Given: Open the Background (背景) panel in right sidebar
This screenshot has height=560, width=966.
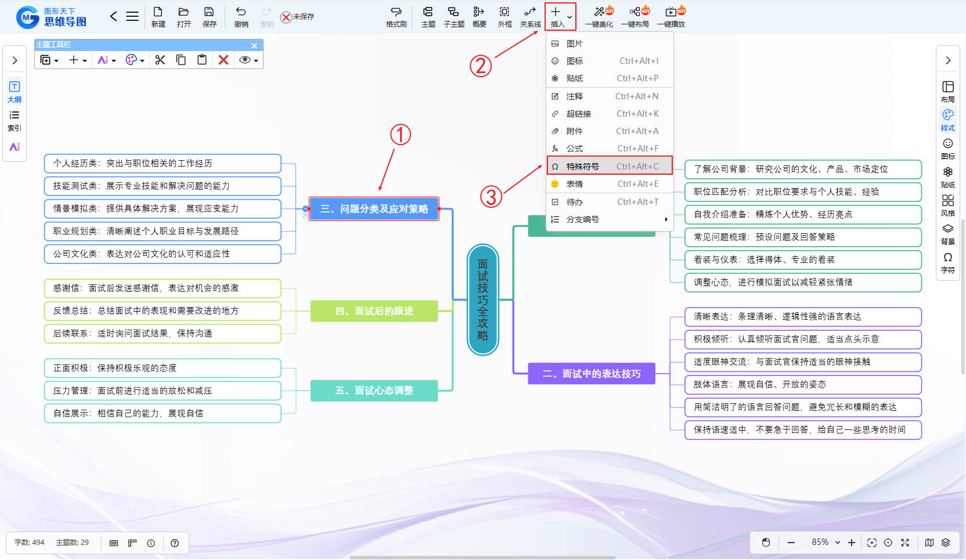Looking at the screenshot, I should [x=947, y=233].
